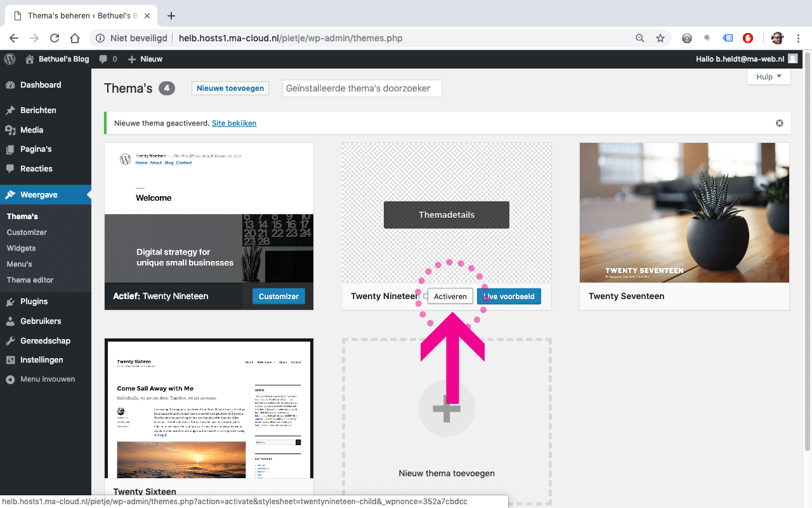
Task: Open Thema editor submenu item
Action: [30, 280]
